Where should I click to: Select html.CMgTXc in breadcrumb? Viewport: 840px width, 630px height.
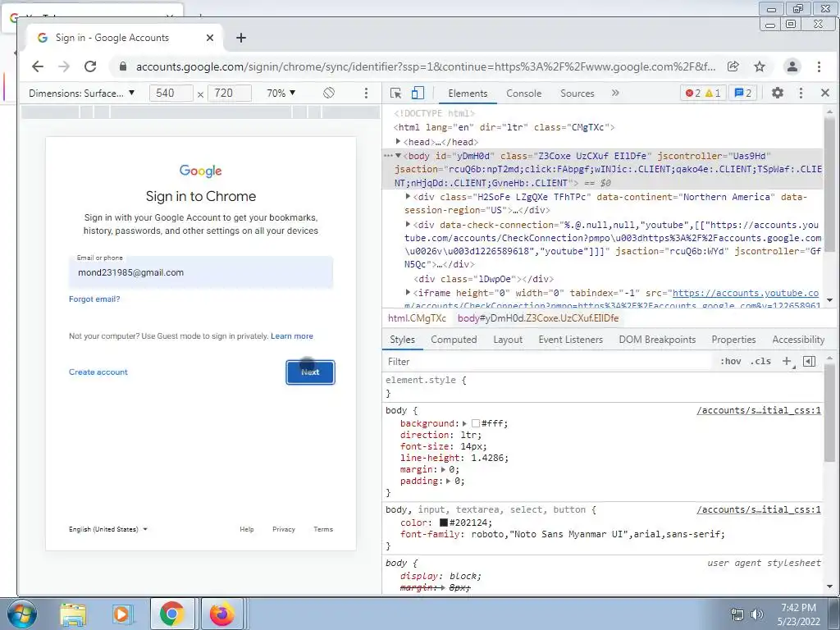(x=417, y=317)
